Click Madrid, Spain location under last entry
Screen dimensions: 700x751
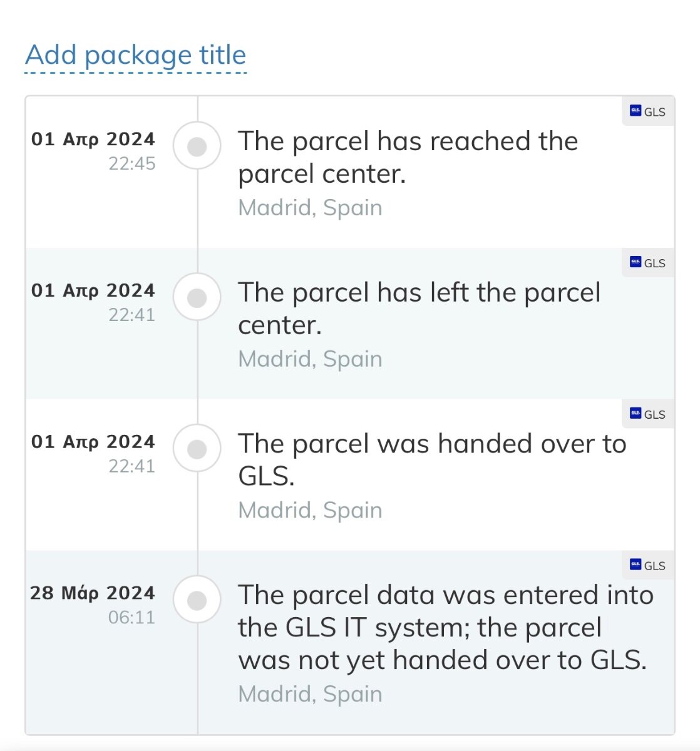click(x=310, y=694)
